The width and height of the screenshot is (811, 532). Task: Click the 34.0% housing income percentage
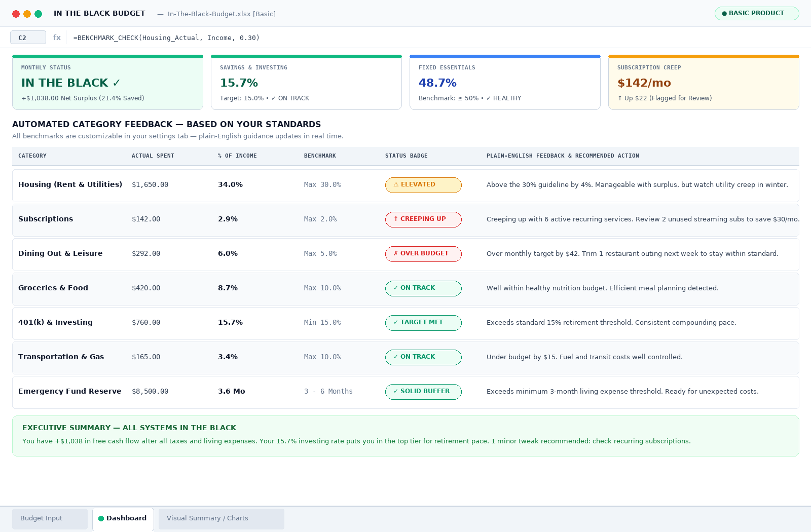[230, 184]
